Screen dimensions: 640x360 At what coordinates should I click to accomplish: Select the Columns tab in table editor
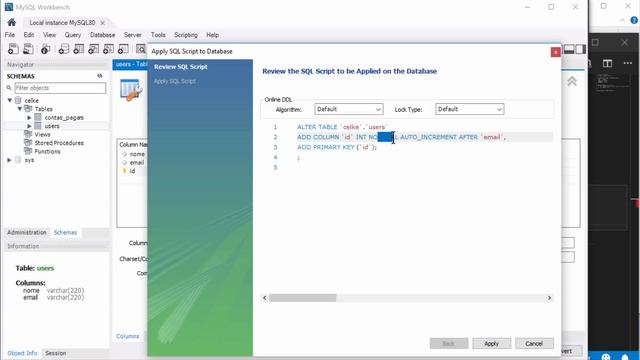point(127,336)
